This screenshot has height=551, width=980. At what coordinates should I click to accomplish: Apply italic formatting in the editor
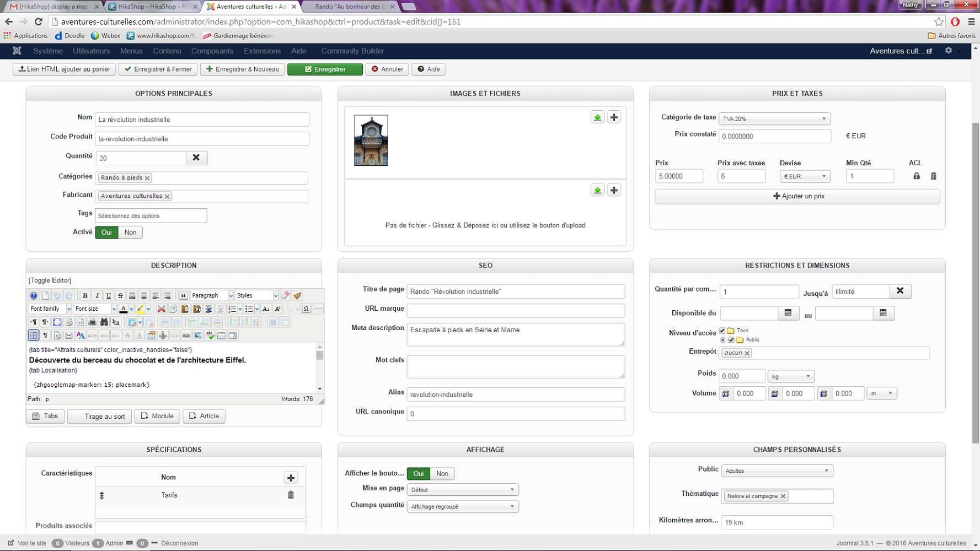[97, 296]
